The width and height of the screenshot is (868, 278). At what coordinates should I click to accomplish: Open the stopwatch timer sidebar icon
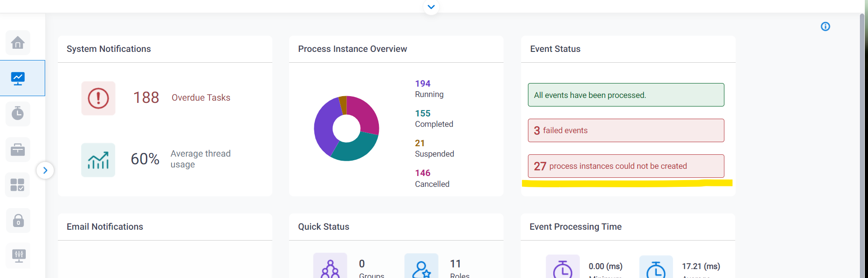pos(18,114)
